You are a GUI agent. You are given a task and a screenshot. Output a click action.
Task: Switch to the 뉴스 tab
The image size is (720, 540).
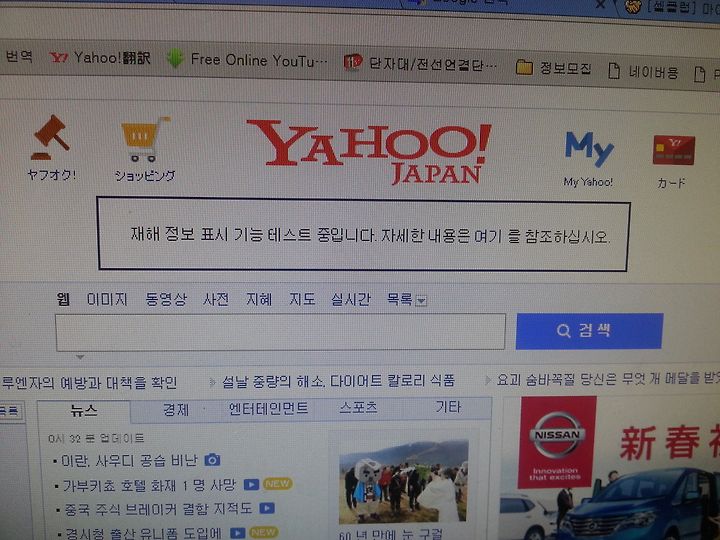point(84,410)
